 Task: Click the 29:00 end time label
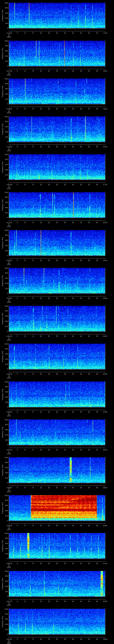[x=105, y=487]
